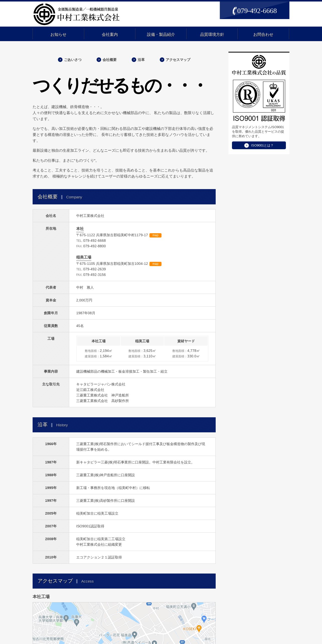This screenshot has height=644, width=322.
Task: Open the 品質環境方針 navigation menu item
Action: tap(212, 34)
